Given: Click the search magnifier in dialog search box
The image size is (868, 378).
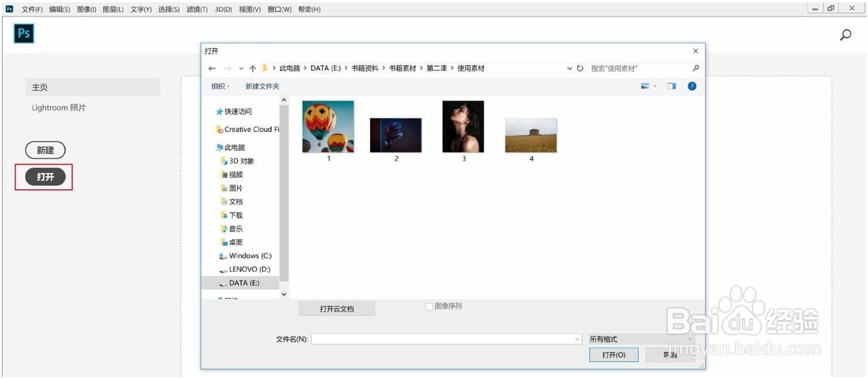Looking at the screenshot, I should coord(695,68).
